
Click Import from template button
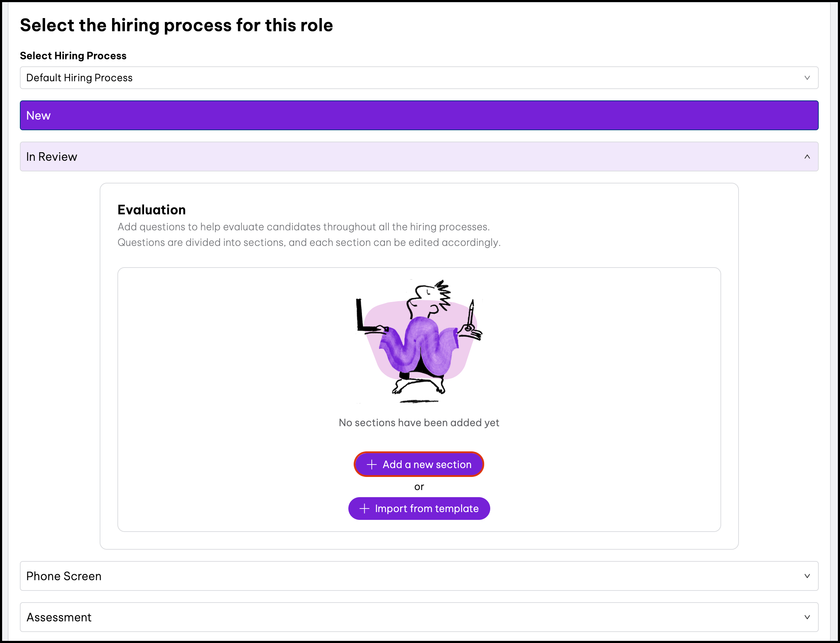[419, 509]
